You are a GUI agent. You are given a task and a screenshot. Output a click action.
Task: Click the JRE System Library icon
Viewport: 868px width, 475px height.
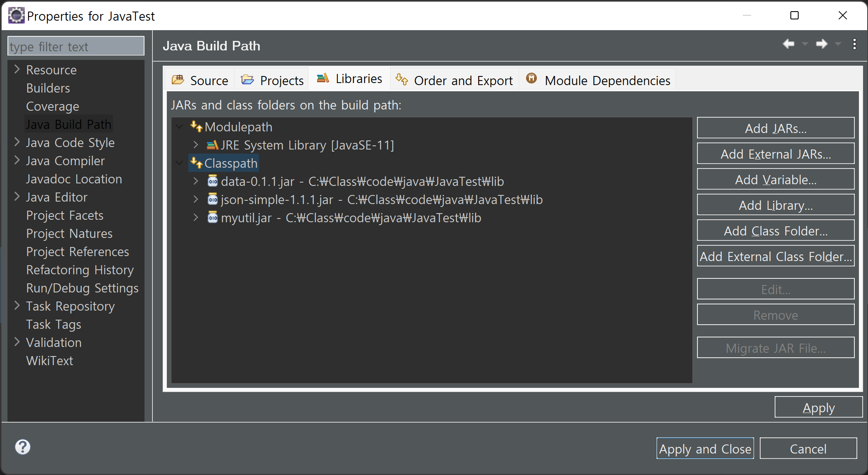click(x=212, y=145)
